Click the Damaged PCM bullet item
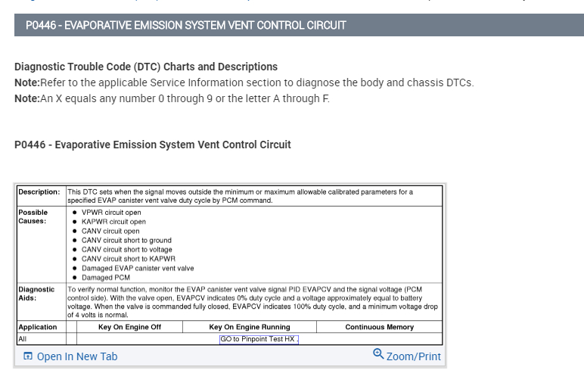Screen dimensions: 584x392 coord(106,278)
